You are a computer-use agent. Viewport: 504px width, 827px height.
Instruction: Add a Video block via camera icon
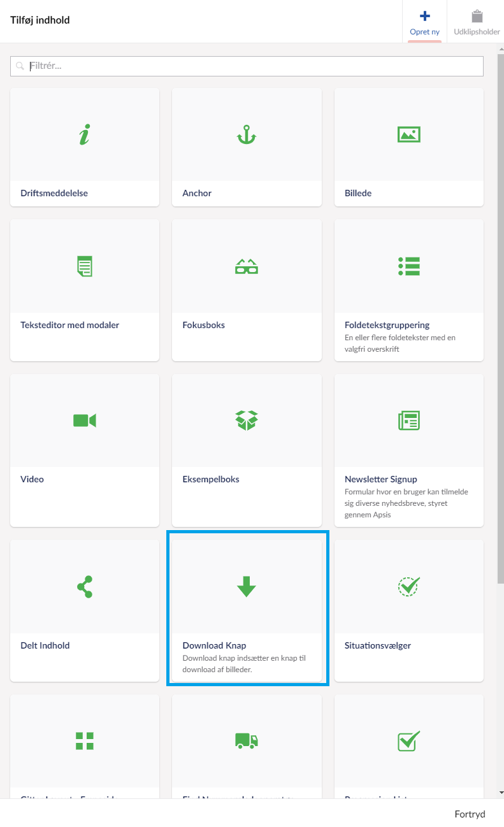[85, 421]
